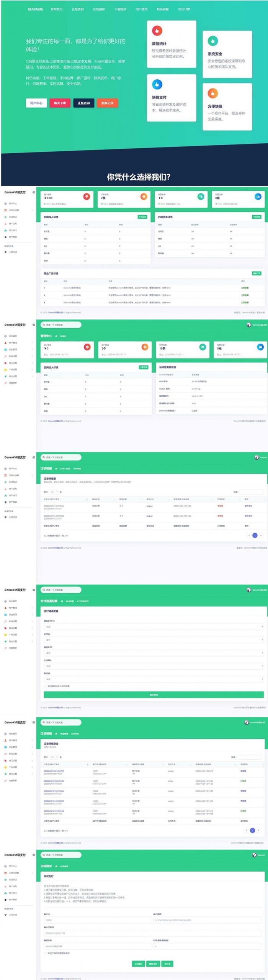Click the red 数据统计 card icon
Image resolution: width=268 pixels, height=980 pixels.
click(157, 30)
